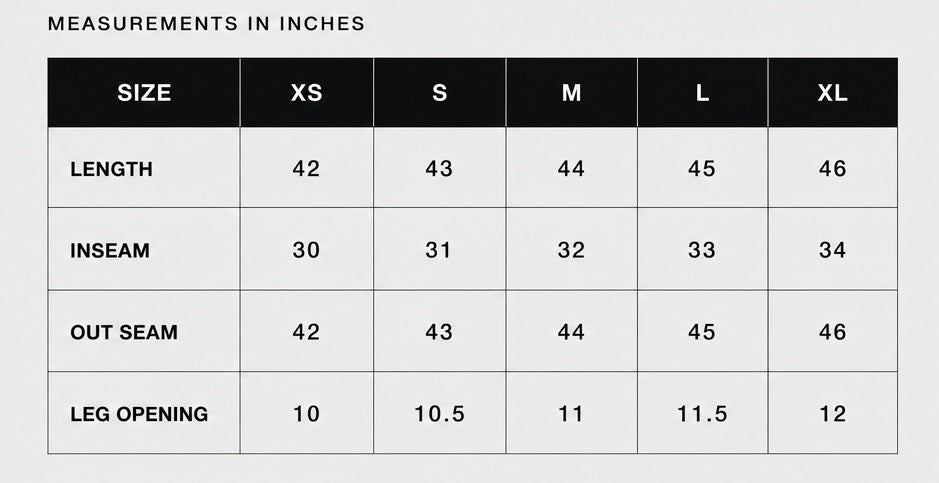Click the LEG OPENING row label

(x=139, y=414)
